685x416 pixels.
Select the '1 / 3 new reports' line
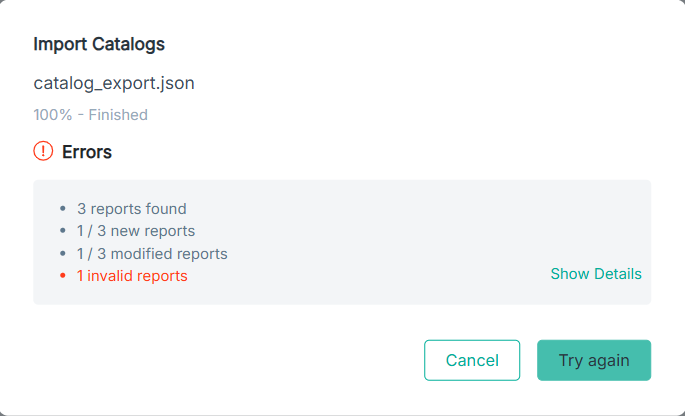pyautogui.click(x=136, y=231)
